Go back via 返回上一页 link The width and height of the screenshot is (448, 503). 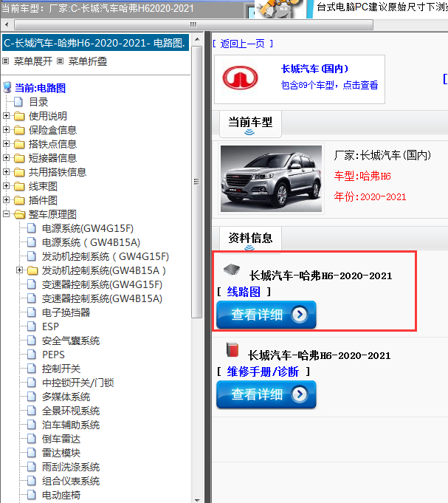pos(243,44)
